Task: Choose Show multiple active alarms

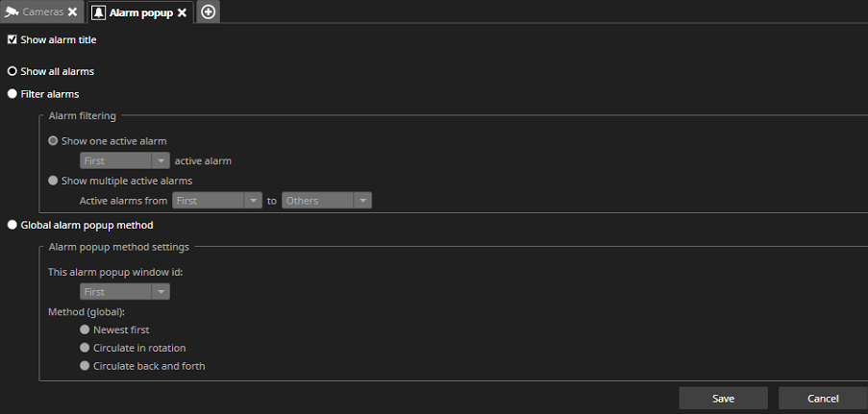Action: pyautogui.click(x=54, y=180)
